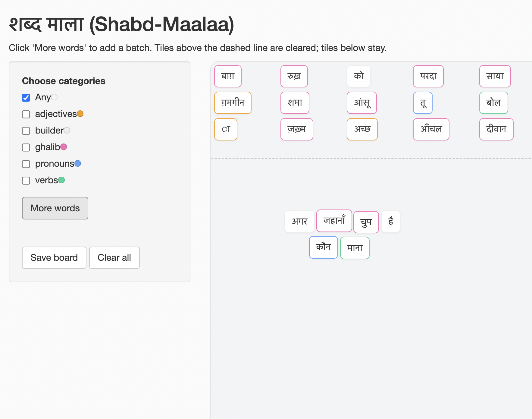Click the जहानाँ tile
Screen dimensions: 532x419
[334, 221]
